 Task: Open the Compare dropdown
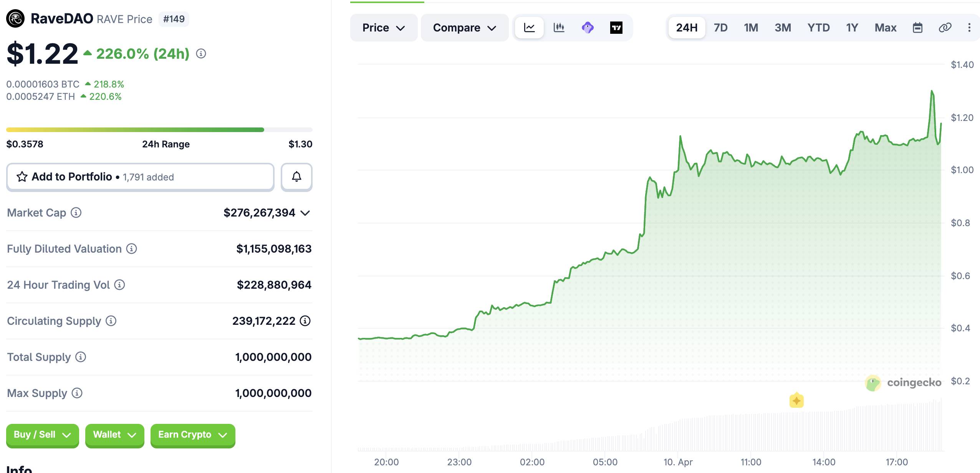pyautogui.click(x=464, y=28)
